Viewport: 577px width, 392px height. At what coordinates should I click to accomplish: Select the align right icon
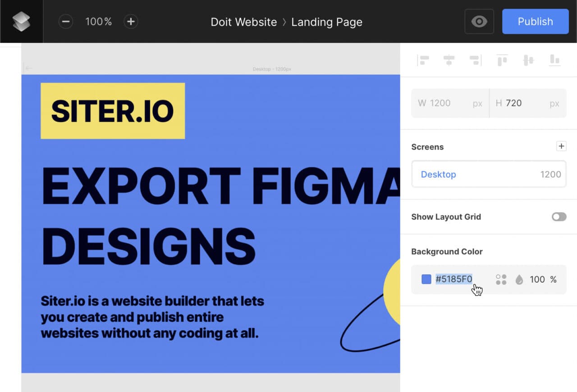pos(475,60)
